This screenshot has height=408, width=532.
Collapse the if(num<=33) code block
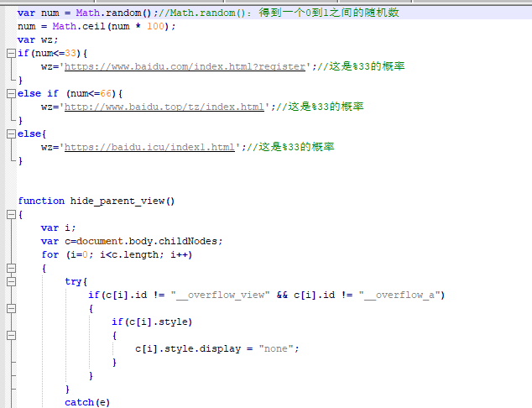coord(11,53)
